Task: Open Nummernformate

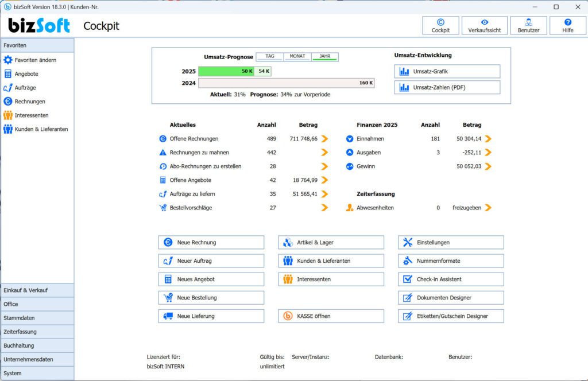Action: (451, 261)
